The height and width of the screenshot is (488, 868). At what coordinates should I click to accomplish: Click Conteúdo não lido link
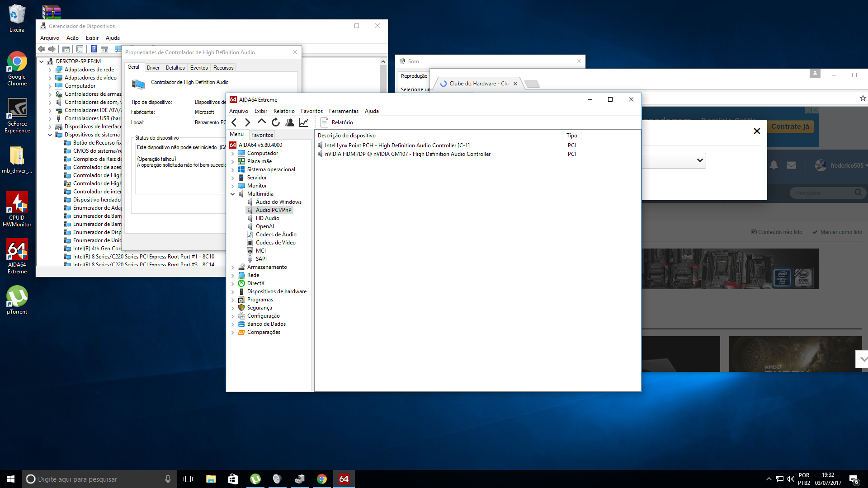tap(777, 232)
